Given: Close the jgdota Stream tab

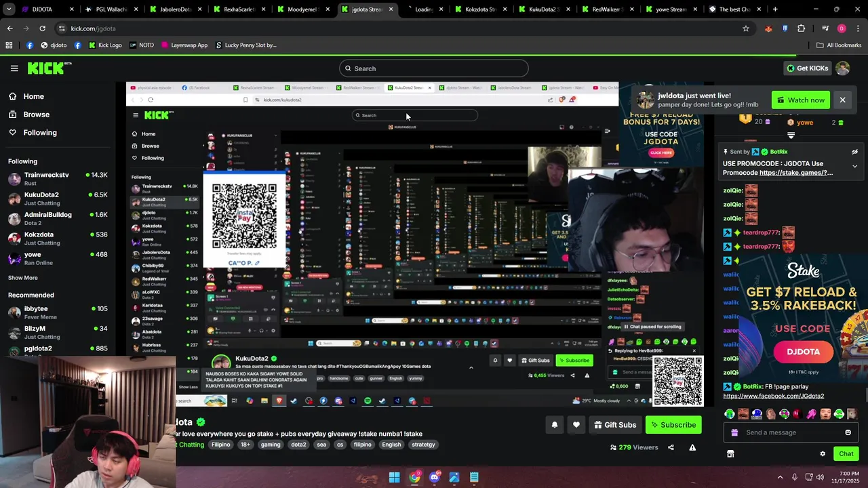Looking at the screenshot, I should (391, 9).
